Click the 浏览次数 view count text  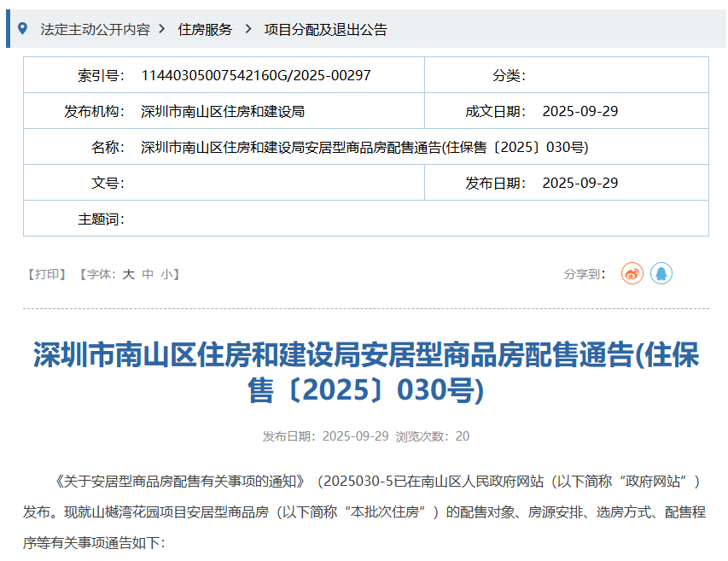click(x=432, y=436)
